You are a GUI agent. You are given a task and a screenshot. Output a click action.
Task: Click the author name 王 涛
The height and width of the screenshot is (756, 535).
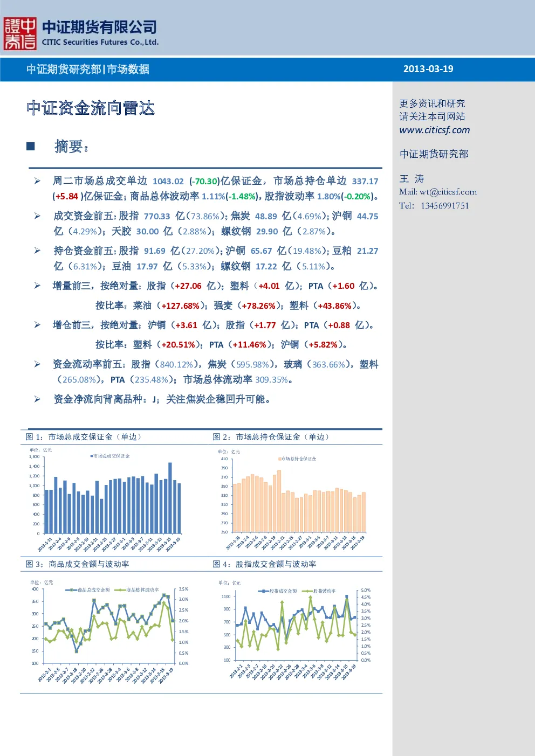point(412,179)
